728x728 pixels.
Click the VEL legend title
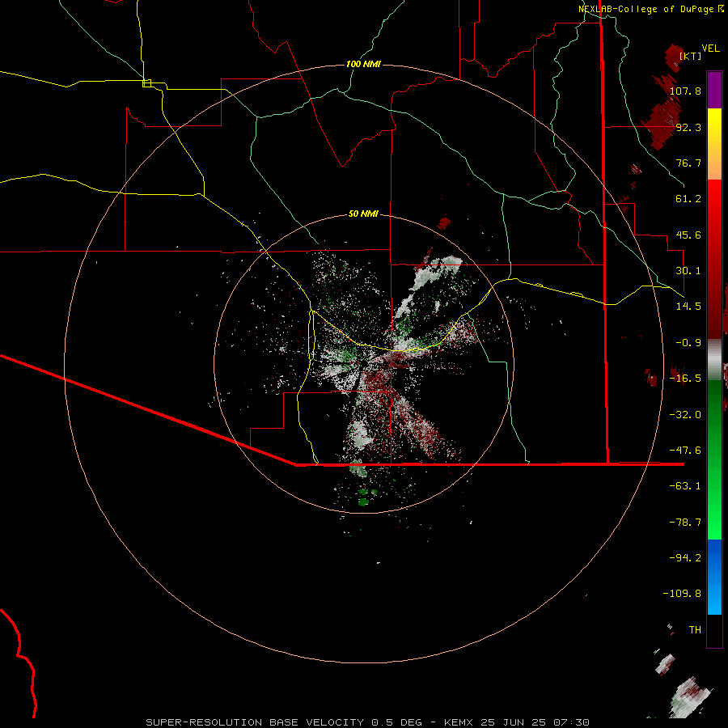click(711, 49)
